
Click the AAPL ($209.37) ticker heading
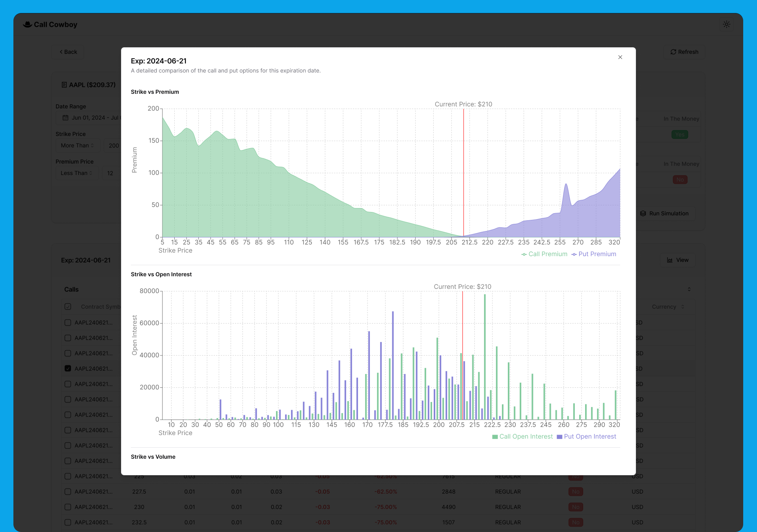pos(92,85)
